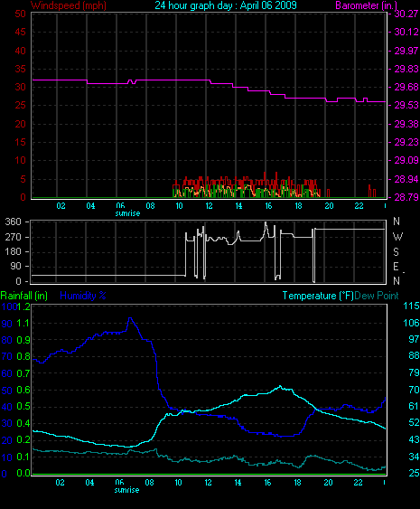
Task: Click blue humidity scale value 60
Action: (x=7, y=373)
